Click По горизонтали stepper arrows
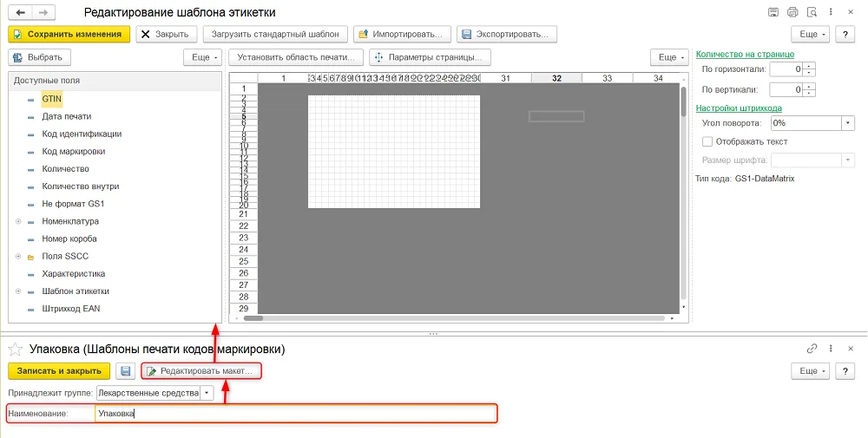The width and height of the screenshot is (868, 438). (809, 69)
